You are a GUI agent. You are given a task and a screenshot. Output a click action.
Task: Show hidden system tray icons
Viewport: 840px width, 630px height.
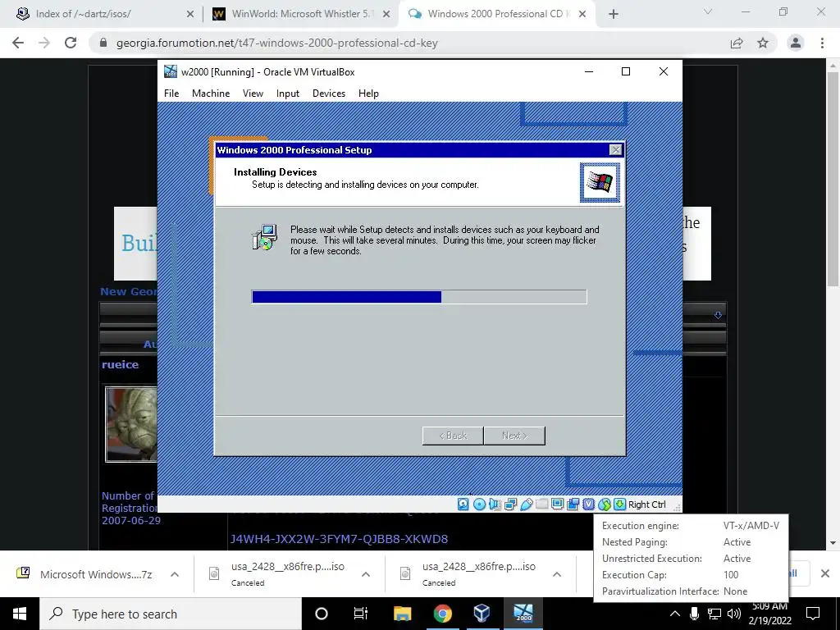click(x=675, y=614)
